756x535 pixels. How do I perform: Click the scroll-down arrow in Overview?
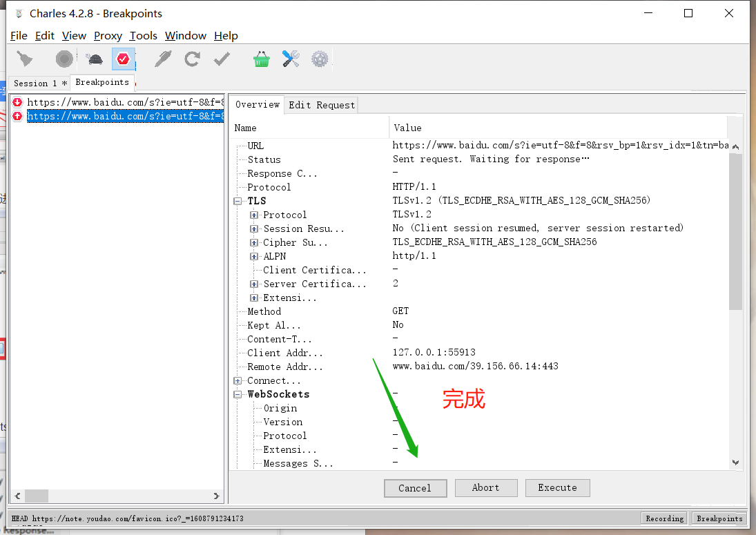pyautogui.click(x=735, y=463)
